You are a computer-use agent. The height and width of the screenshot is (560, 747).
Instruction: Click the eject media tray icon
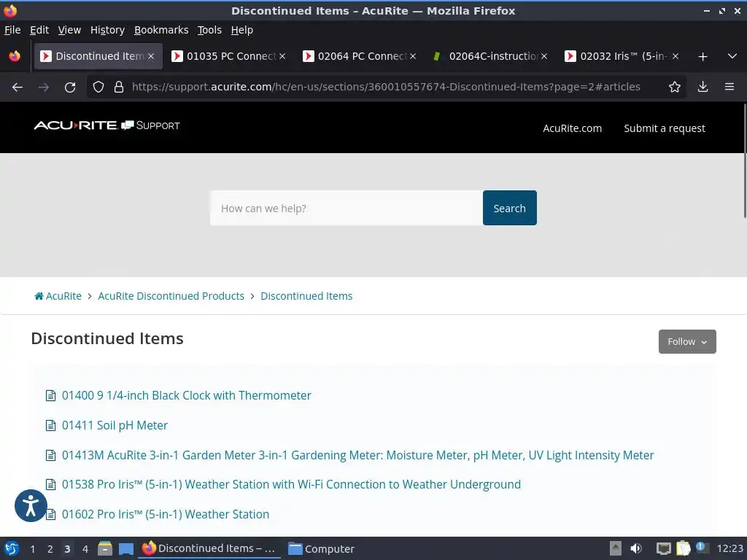[616, 548]
